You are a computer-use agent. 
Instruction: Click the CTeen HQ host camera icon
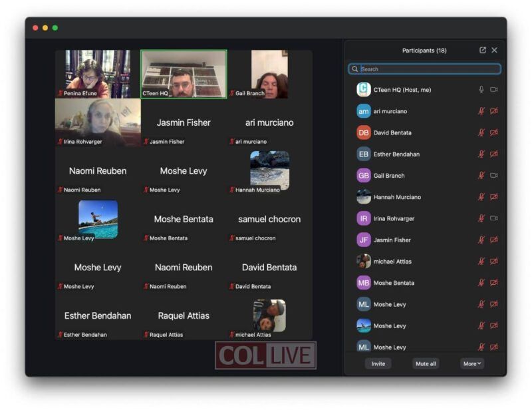click(x=494, y=90)
